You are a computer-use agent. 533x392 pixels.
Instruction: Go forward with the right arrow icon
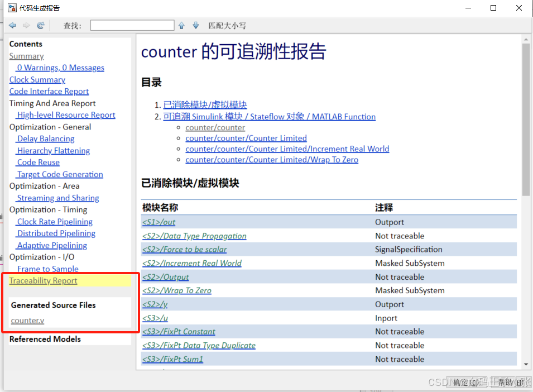(27, 26)
